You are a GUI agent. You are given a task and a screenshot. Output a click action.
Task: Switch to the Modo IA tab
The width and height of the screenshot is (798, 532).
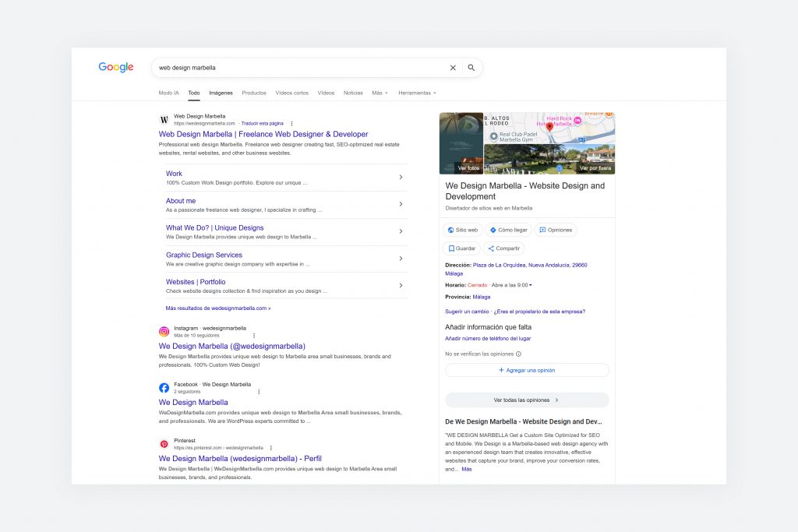pyautogui.click(x=168, y=93)
